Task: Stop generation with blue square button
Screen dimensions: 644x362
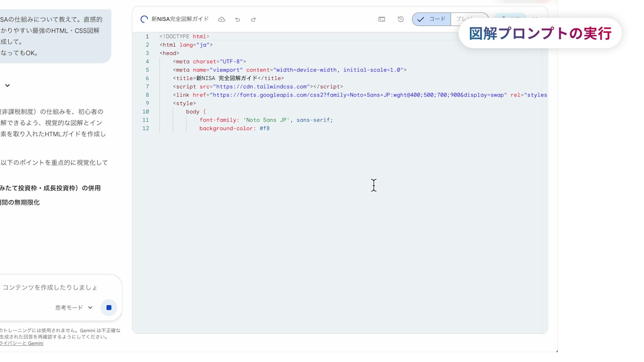Action: click(x=109, y=308)
